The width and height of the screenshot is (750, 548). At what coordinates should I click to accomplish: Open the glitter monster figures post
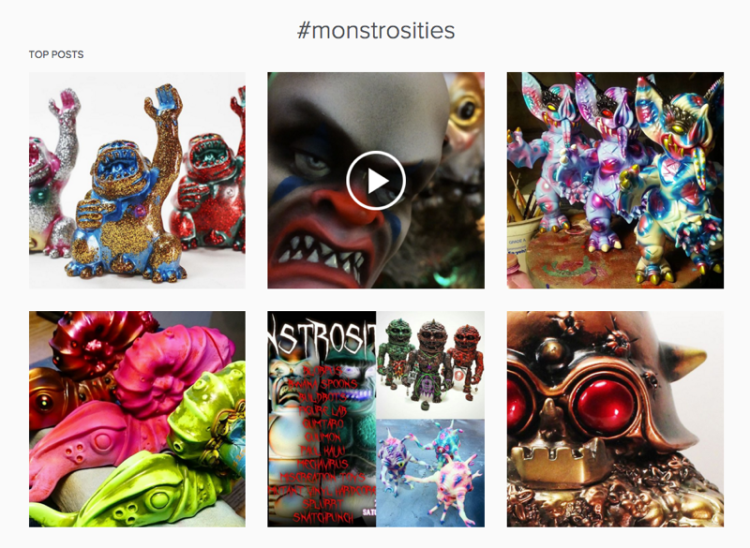[137, 180]
